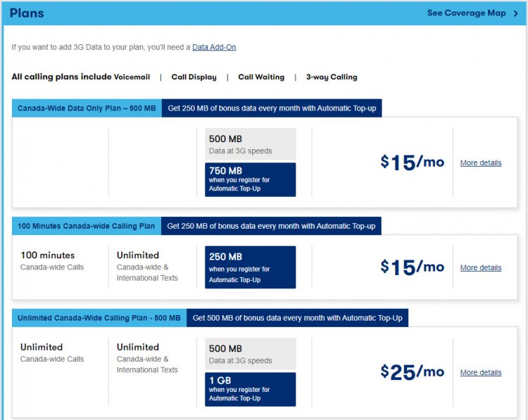
Task: Open the See Coverage Map link
Action: [x=466, y=13]
